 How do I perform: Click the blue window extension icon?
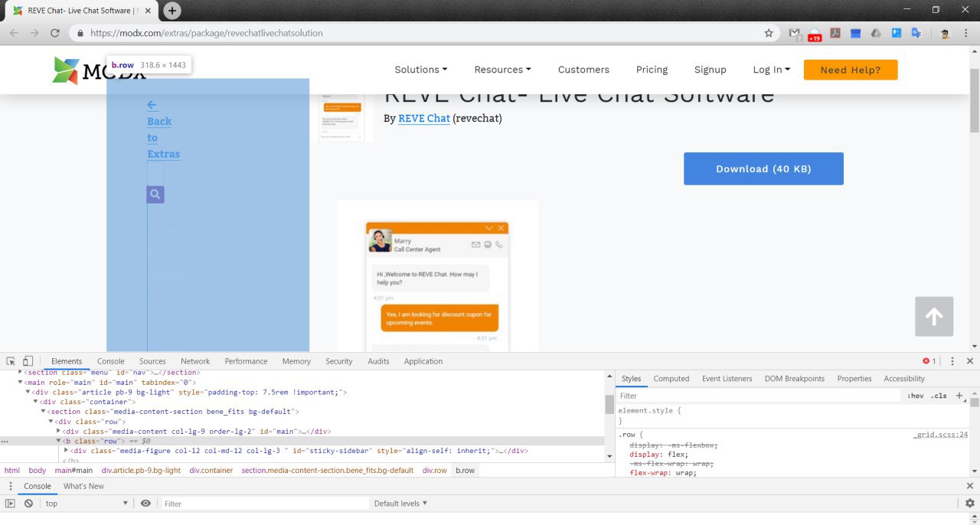tap(856, 33)
